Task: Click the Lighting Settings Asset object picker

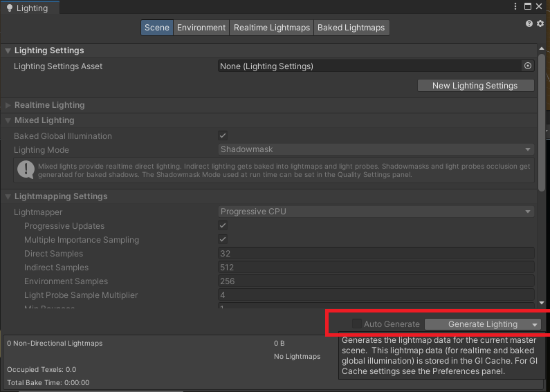Action: (x=528, y=66)
